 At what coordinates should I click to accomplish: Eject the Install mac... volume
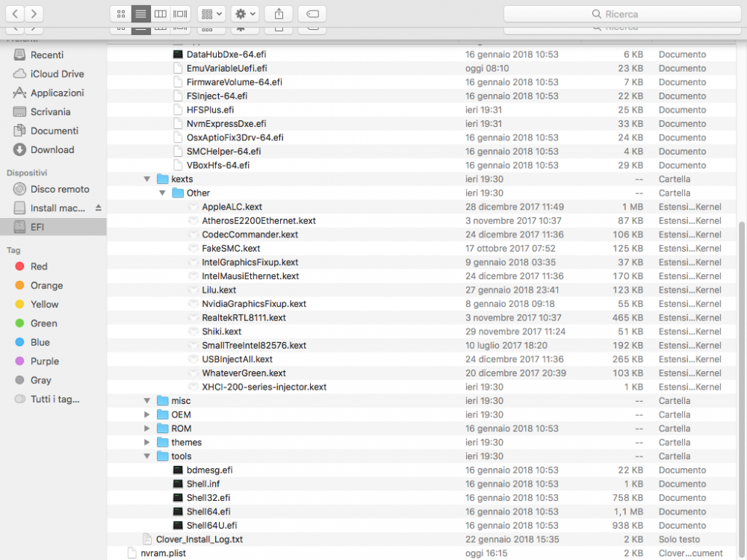(x=98, y=208)
